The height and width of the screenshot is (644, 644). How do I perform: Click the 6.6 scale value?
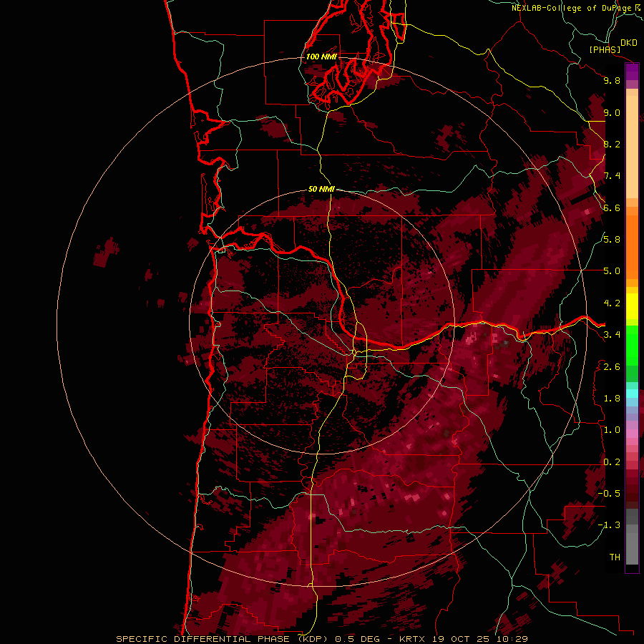[612, 208]
